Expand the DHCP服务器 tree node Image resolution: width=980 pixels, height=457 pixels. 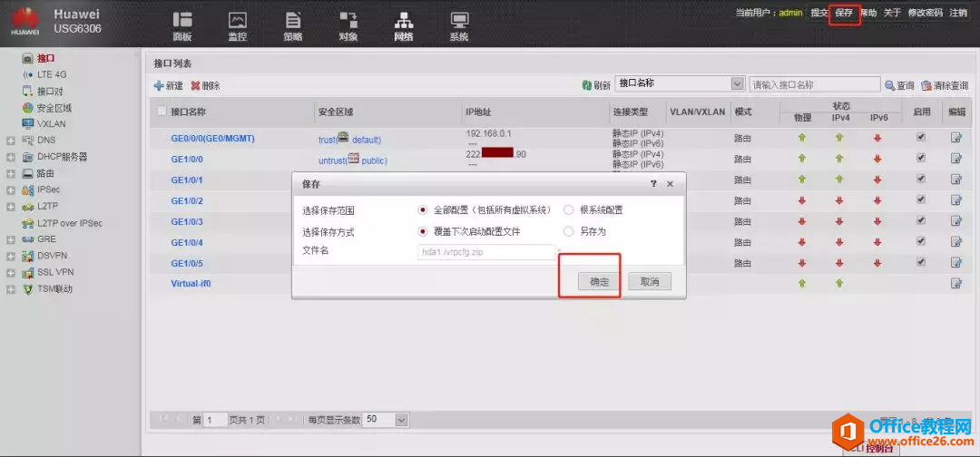(11, 157)
